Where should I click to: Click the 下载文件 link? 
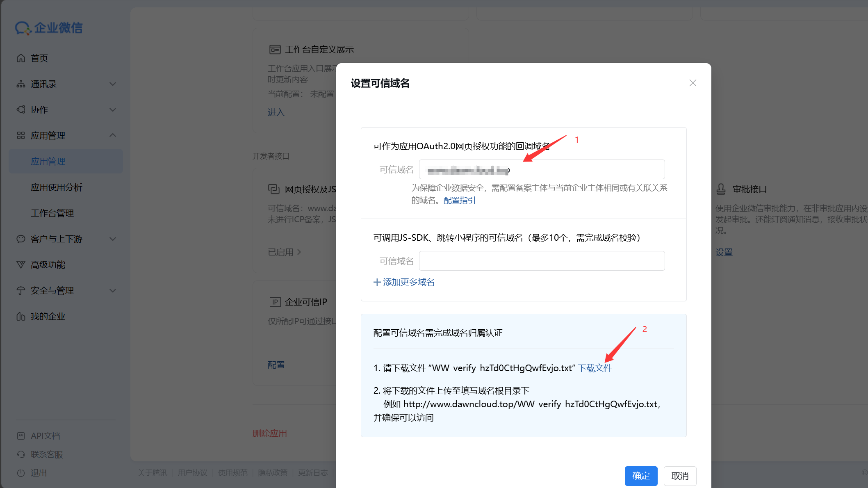point(595,368)
